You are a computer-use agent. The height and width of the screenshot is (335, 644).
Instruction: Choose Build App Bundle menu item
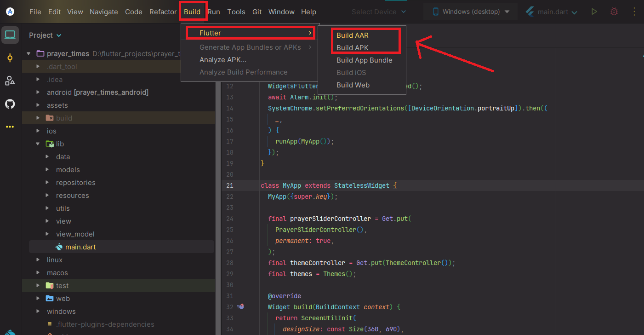coord(364,60)
